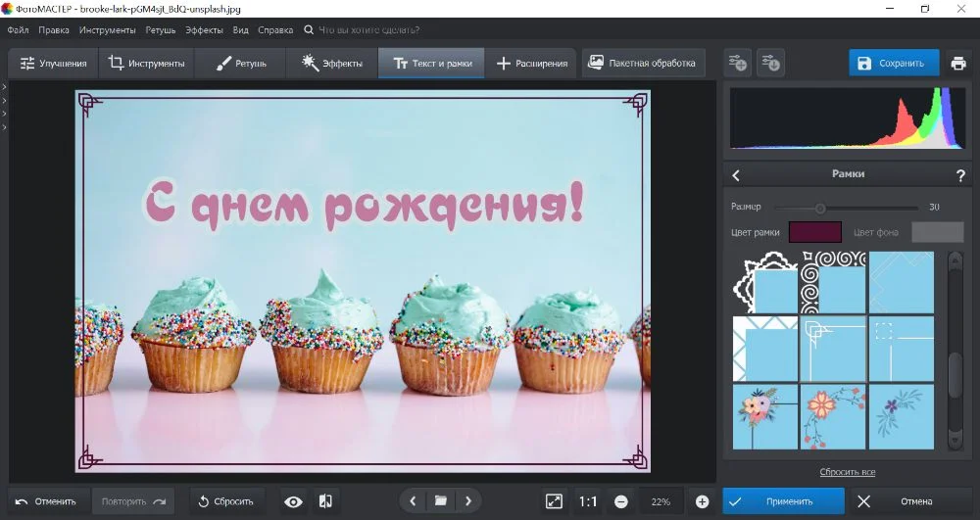The image size is (980, 520).
Task: Click the fit-to-screen icon
Action: pyautogui.click(x=554, y=501)
